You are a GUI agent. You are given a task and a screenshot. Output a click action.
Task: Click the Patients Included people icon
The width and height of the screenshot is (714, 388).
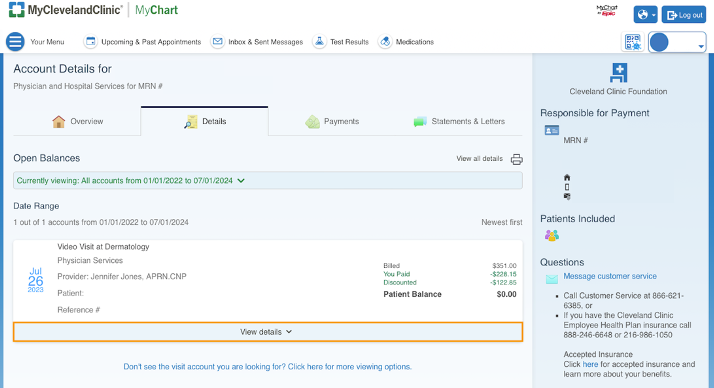click(552, 235)
